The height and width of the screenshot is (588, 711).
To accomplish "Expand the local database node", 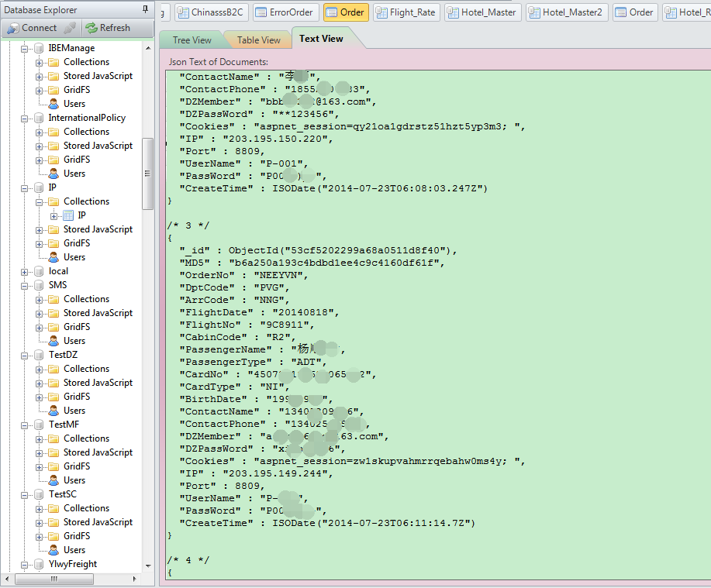I will coord(25,272).
